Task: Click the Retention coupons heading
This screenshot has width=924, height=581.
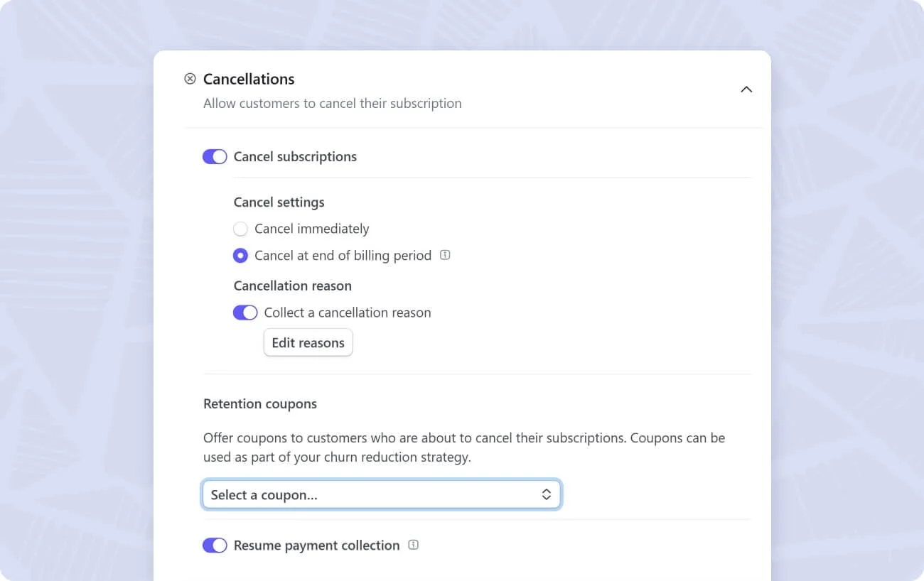Action: (260, 403)
